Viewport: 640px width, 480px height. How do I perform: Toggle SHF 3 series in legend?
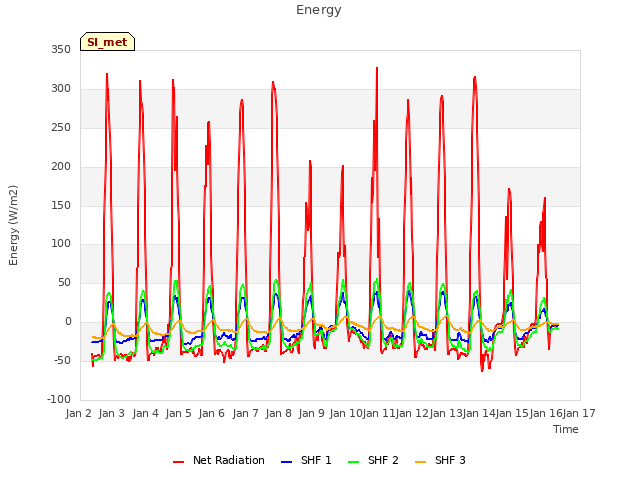(440, 460)
